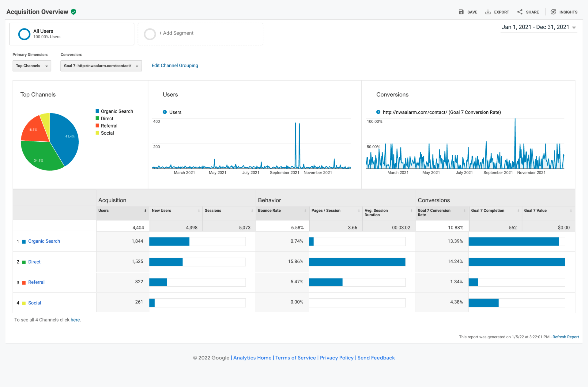Click the green verified shield icon
588x387 pixels.
(73, 12)
